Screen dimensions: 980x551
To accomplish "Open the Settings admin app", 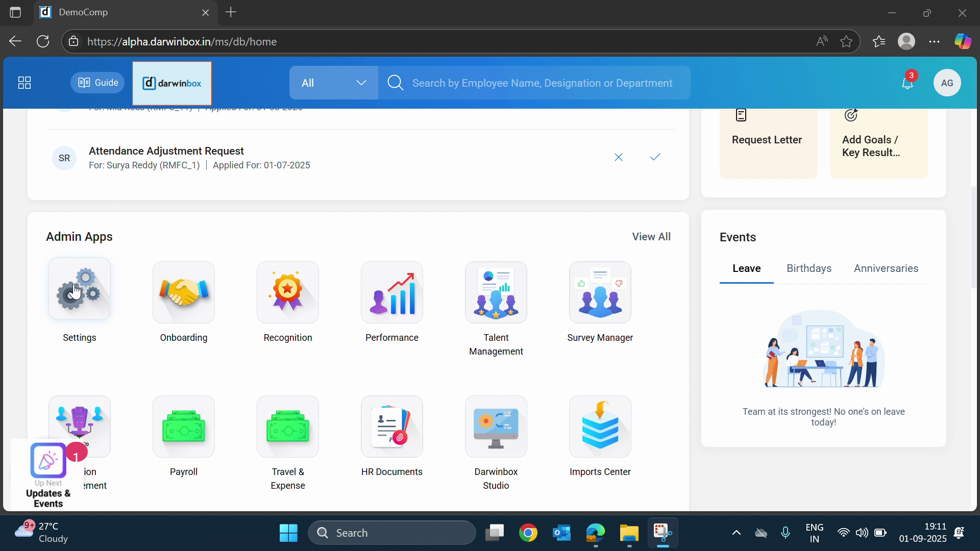I will tap(80, 289).
